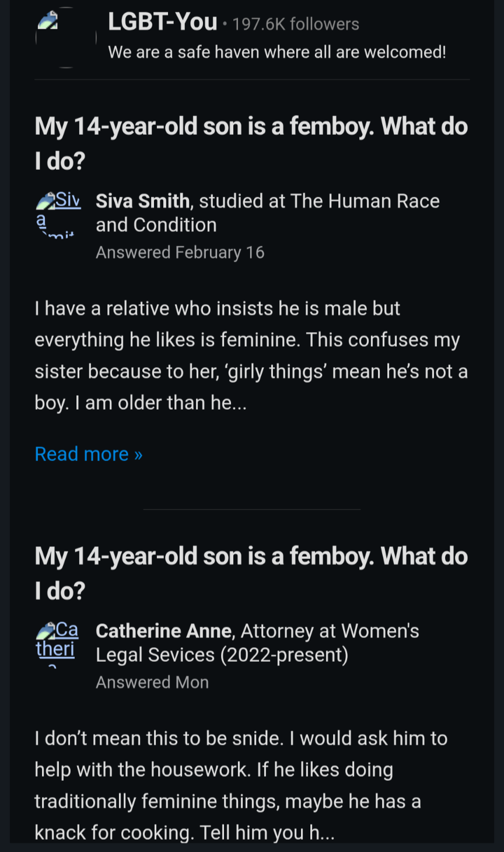
Task: Click the divider line between the two answers
Action: (251, 509)
